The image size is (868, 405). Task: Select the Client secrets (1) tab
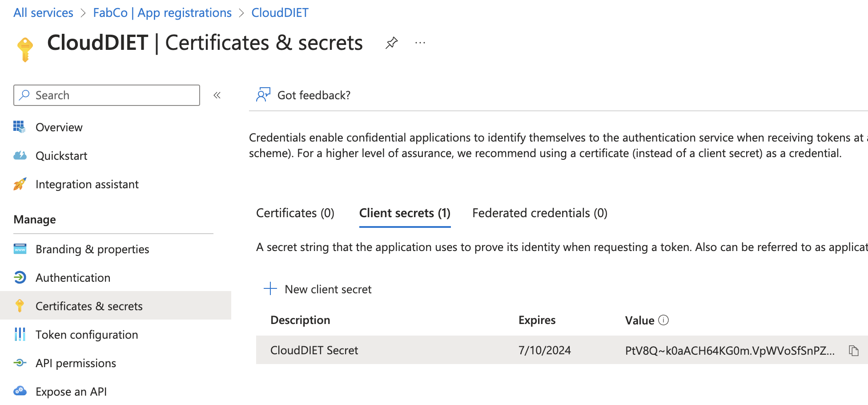pos(405,213)
